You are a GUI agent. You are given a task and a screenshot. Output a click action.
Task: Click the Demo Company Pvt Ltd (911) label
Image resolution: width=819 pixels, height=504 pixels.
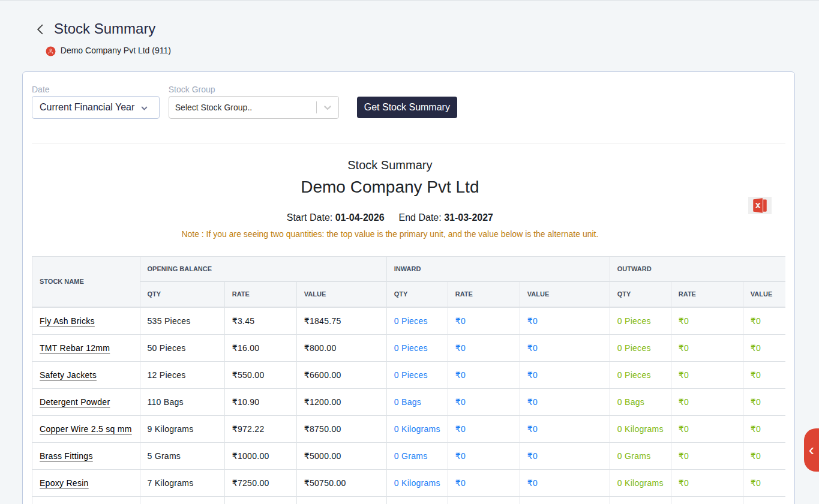click(116, 51)
